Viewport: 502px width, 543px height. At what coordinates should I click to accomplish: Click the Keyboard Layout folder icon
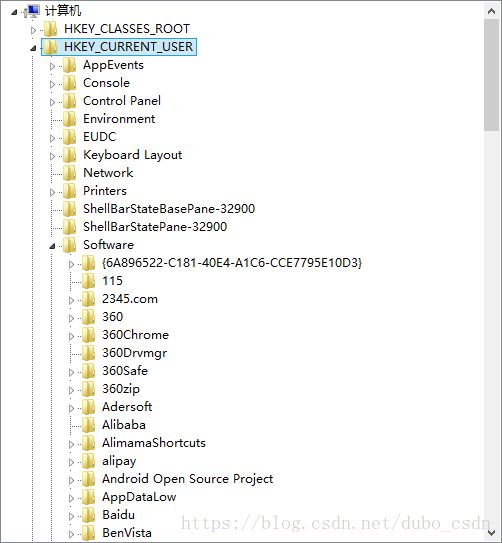pyautogui.click(x=70, y=155)
